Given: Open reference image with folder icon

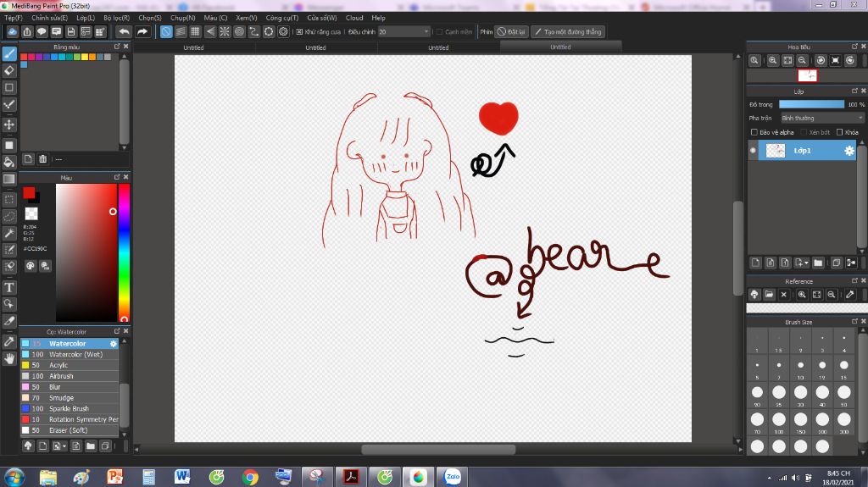Looking at the screenshot, I should 769,295.
